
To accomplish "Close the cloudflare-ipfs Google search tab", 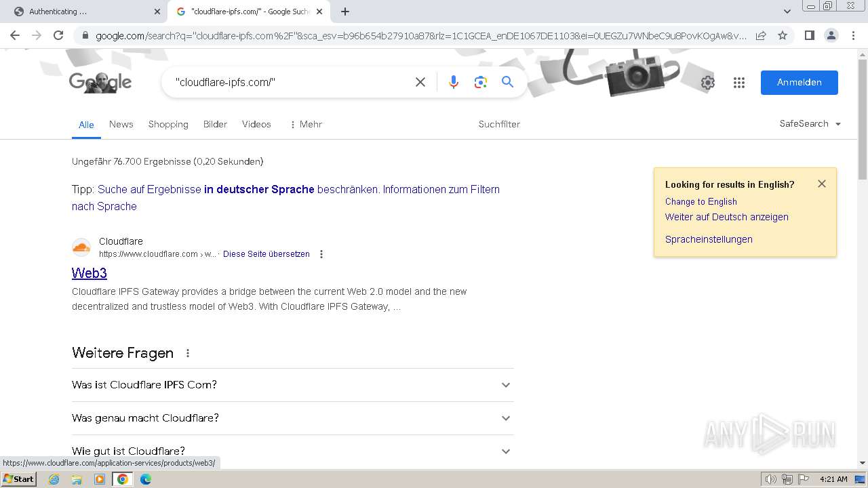I will click(319, 12).
